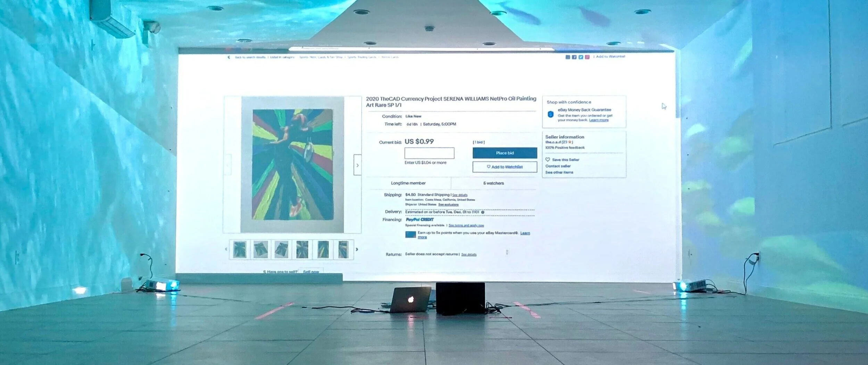
Task: Click the bid amount input field
Action: (429, 153)
